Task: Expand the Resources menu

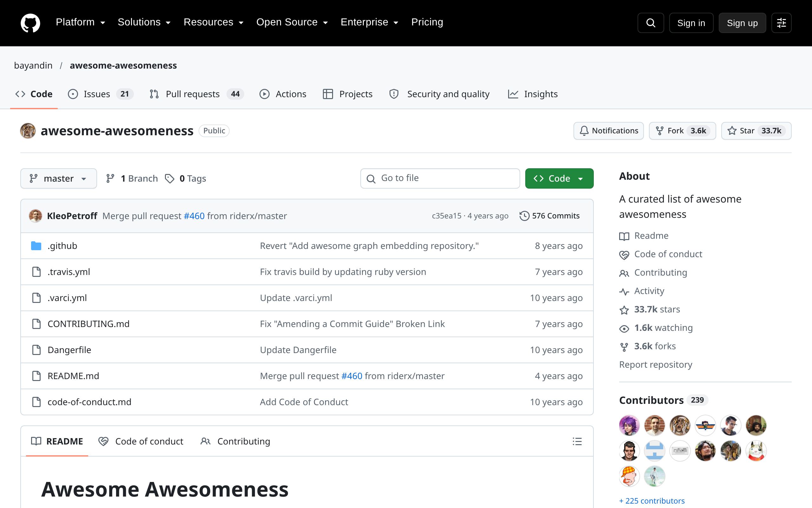Action: (213, 22)
